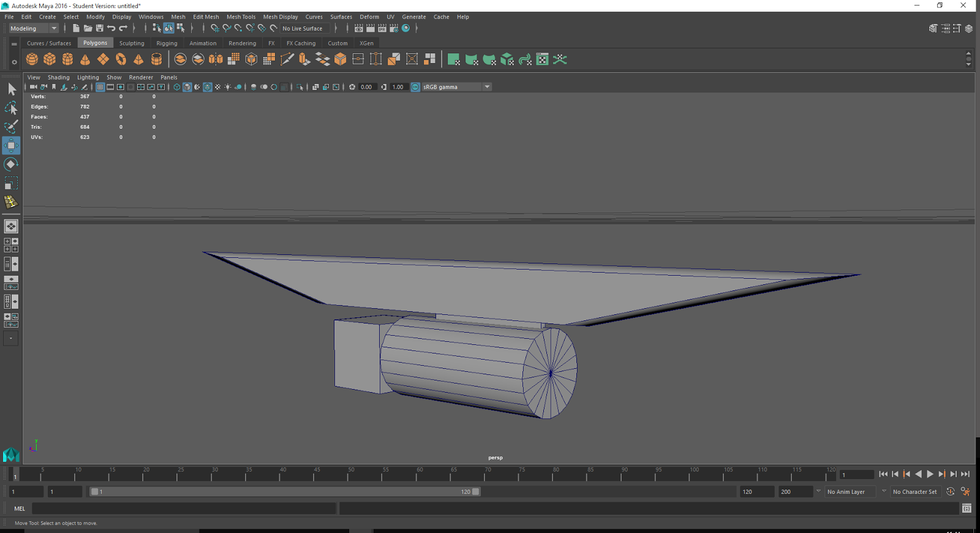Open the No Character Set dropdown
This screenshot has width=980, height=533.
click(x=914, y=491)
